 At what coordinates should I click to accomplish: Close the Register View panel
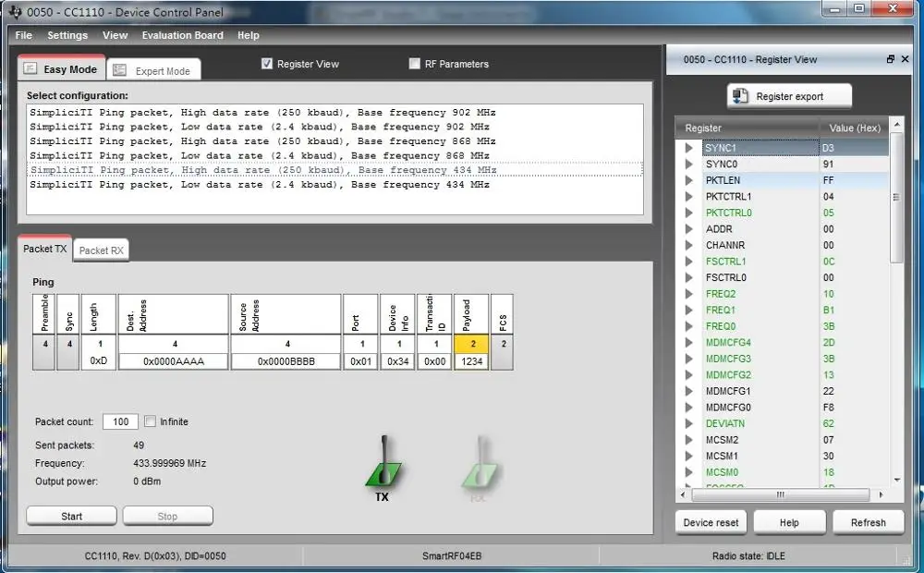(x=906, y=59)
